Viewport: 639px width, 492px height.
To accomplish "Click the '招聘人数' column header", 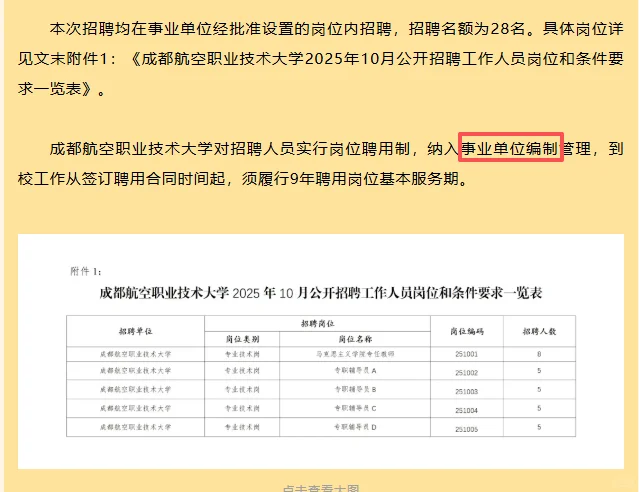I will click(540, 331).
